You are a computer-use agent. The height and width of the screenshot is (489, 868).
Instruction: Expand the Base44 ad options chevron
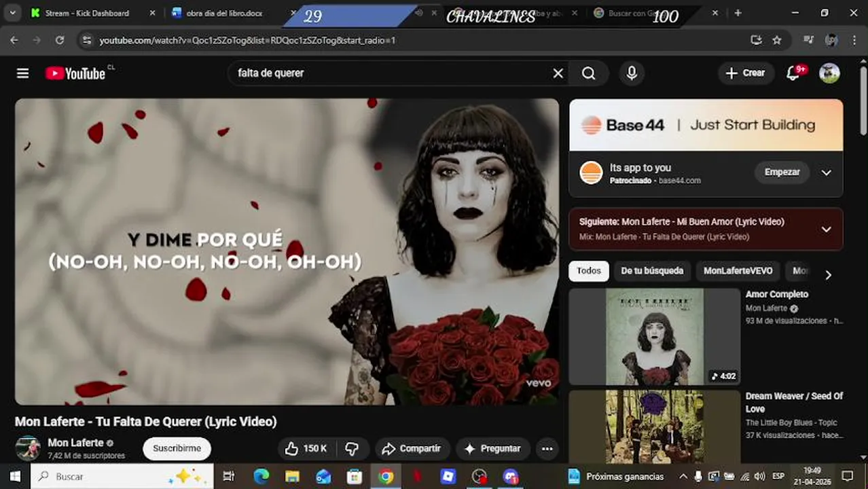(826, 173)
